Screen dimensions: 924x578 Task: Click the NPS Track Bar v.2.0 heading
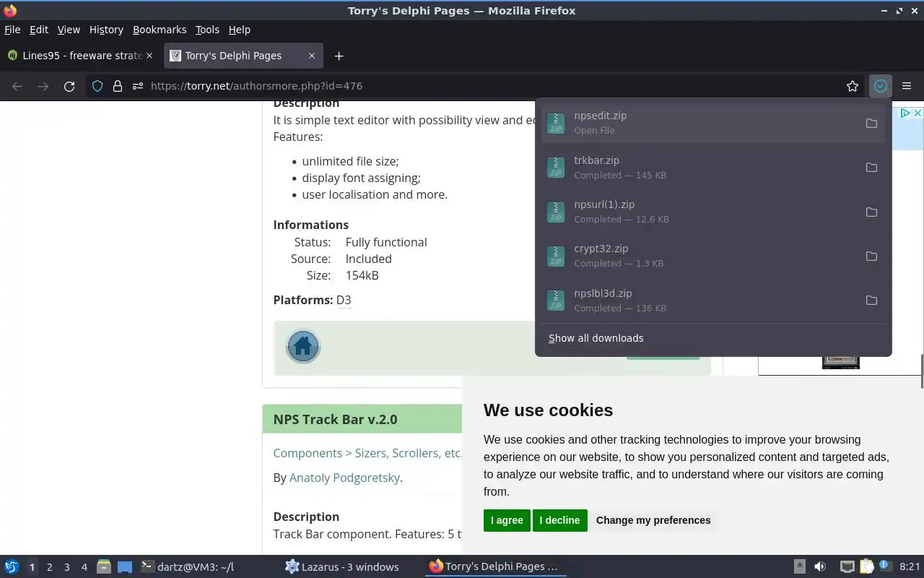click(x=335, y=419)
